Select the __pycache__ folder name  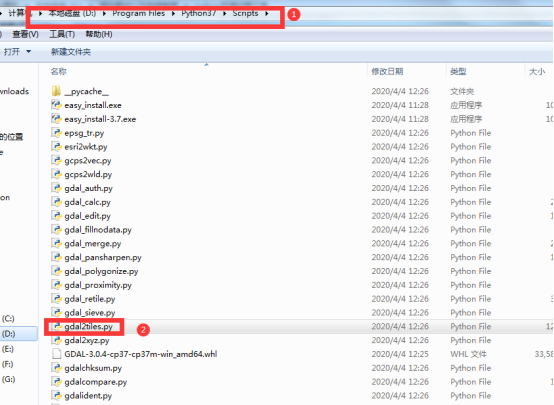click(87, 92)
